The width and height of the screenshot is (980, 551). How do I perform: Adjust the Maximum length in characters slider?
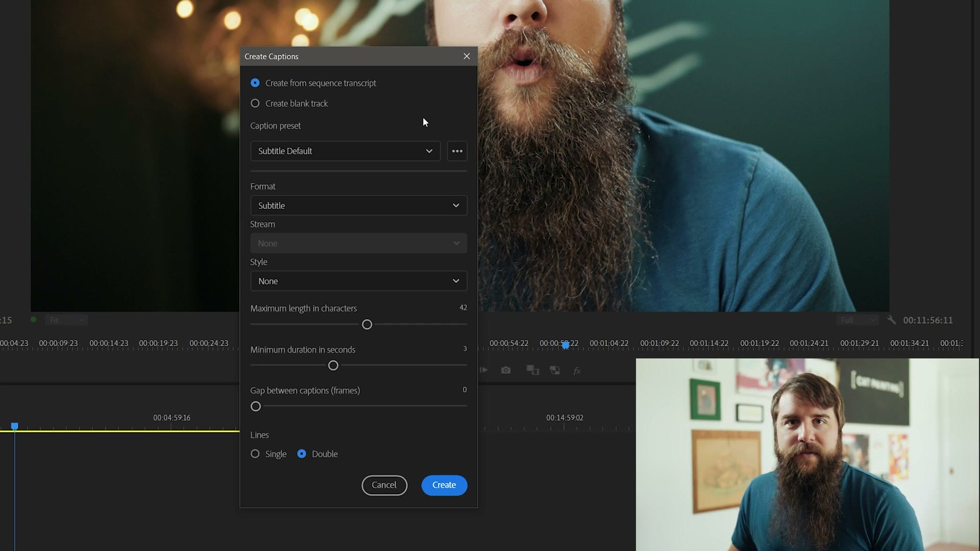pyautogui.click(x=367, y=324)
